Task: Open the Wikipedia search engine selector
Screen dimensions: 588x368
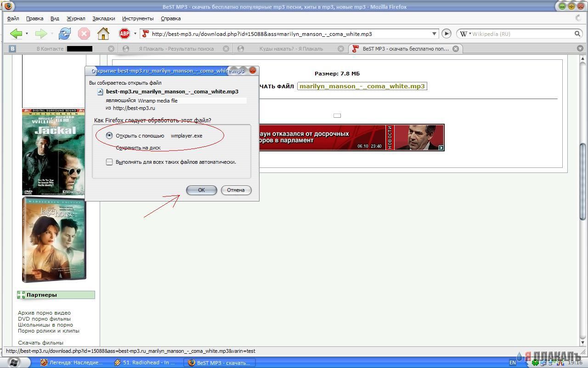Action: coord(465,34)
